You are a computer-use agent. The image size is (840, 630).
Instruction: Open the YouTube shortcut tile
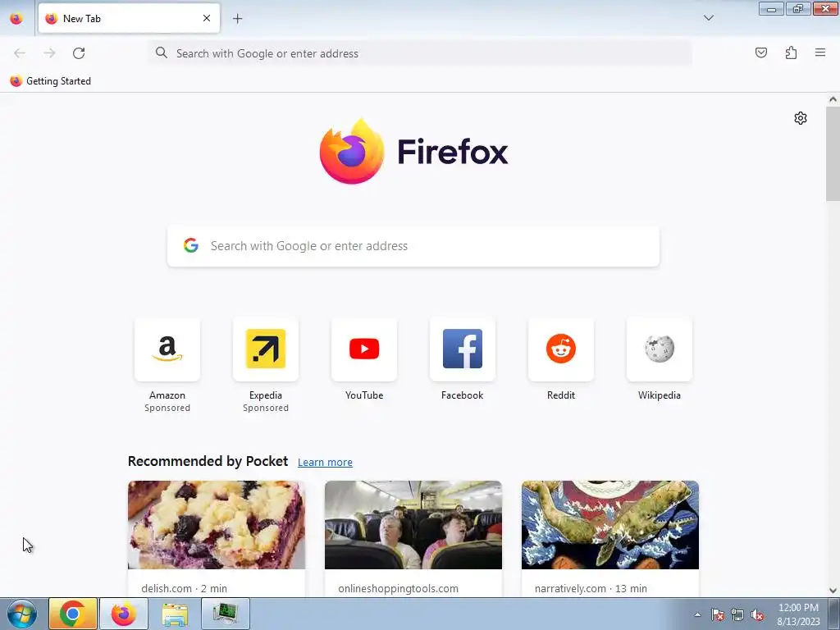[364, 349]
